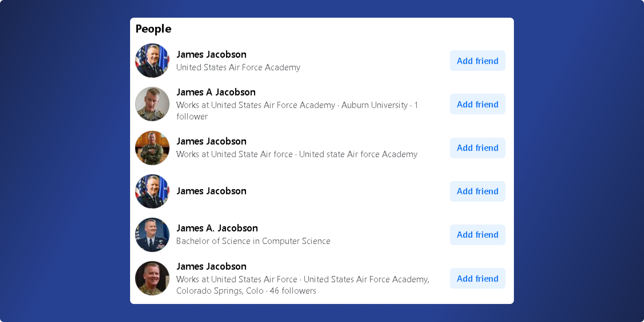
Task: Click Add friend next to James A Jacobson with Auburn University
Action: [477, 104]
